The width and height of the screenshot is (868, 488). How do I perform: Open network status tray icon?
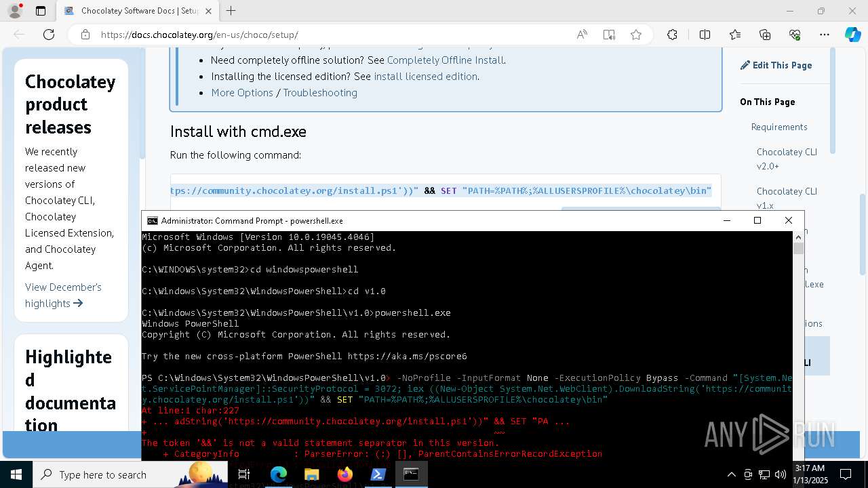tap(764, 474)
